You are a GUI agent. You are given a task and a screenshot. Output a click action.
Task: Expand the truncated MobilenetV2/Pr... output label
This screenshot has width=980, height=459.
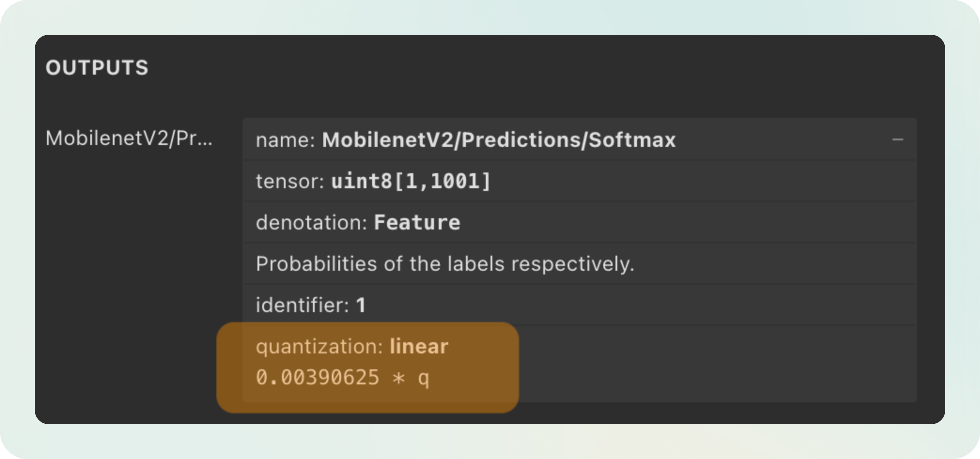(x=130, y=139)
